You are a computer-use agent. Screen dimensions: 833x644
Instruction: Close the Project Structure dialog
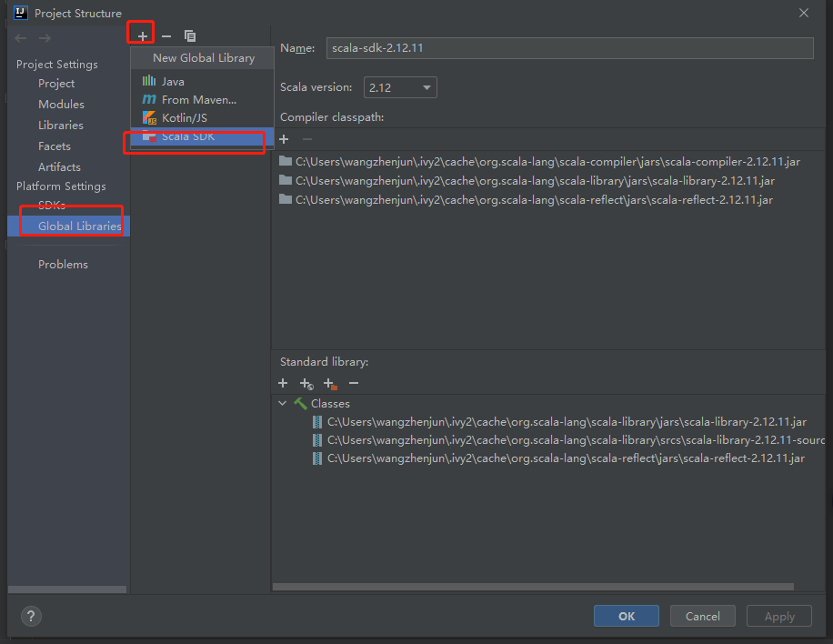point(804,13)
